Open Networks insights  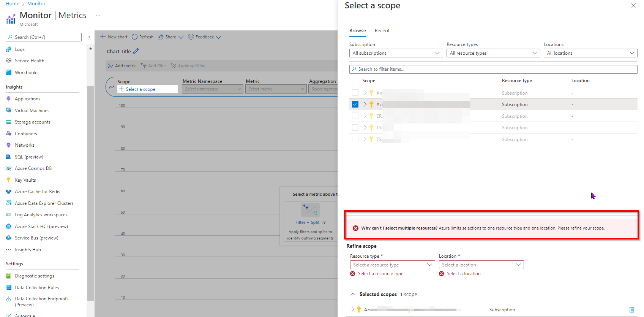[25, 145]
